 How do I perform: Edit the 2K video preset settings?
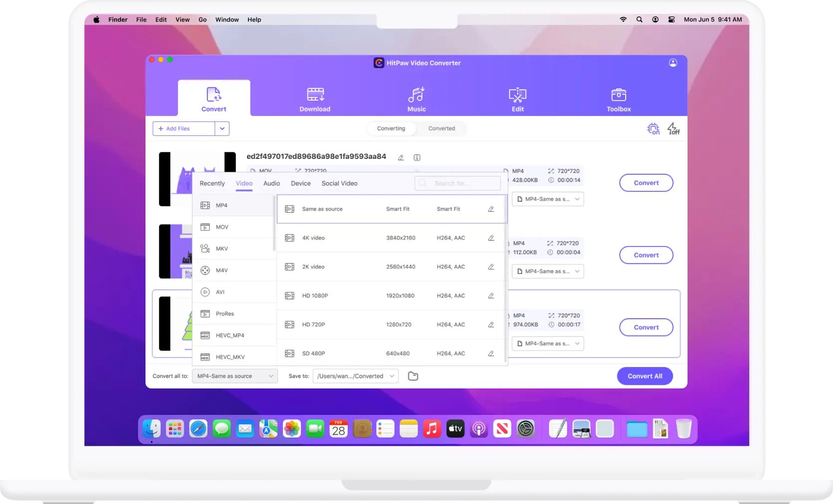click(491, 267)
